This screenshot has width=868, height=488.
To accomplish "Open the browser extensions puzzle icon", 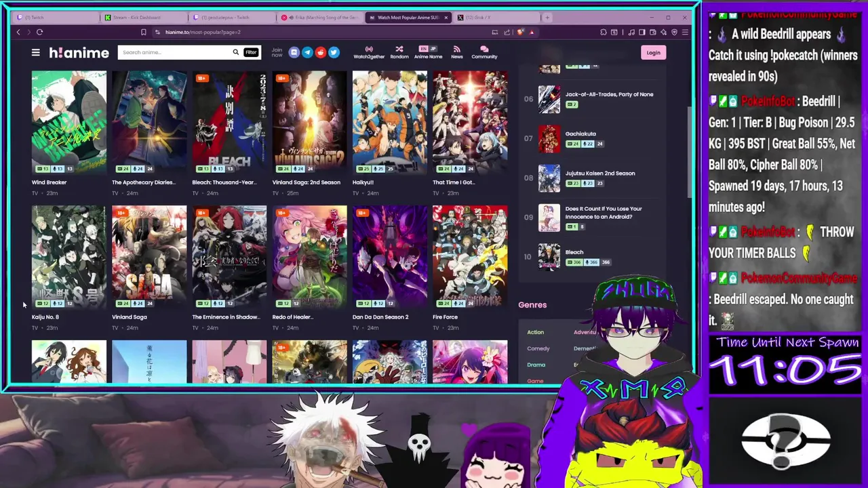I will (603, 32).
